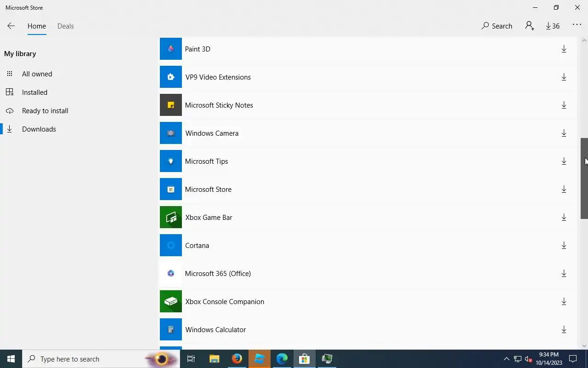Open the Microsoft 365 (Office) listing name
The height and width of the screenshot is (368, 588).
(x=218, y=273)
